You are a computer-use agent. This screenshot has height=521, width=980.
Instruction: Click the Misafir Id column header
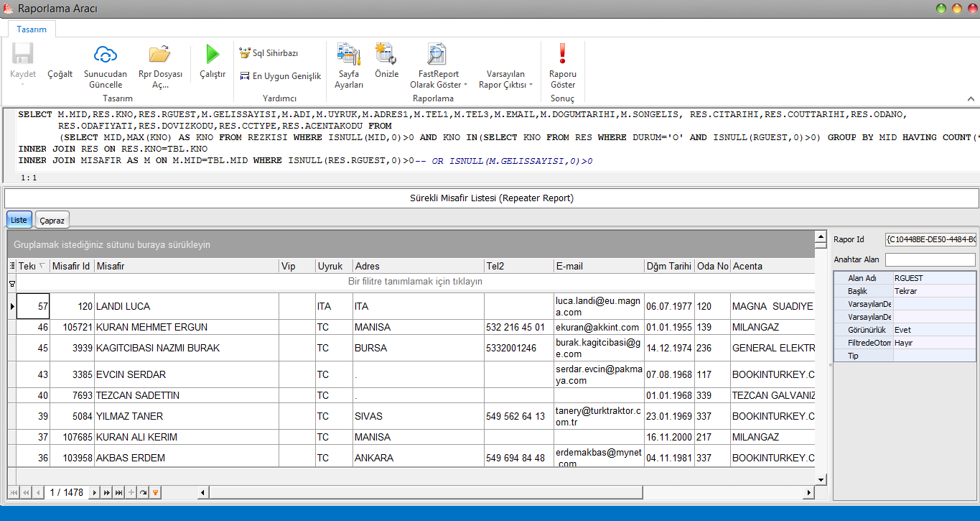pos(72,266)
